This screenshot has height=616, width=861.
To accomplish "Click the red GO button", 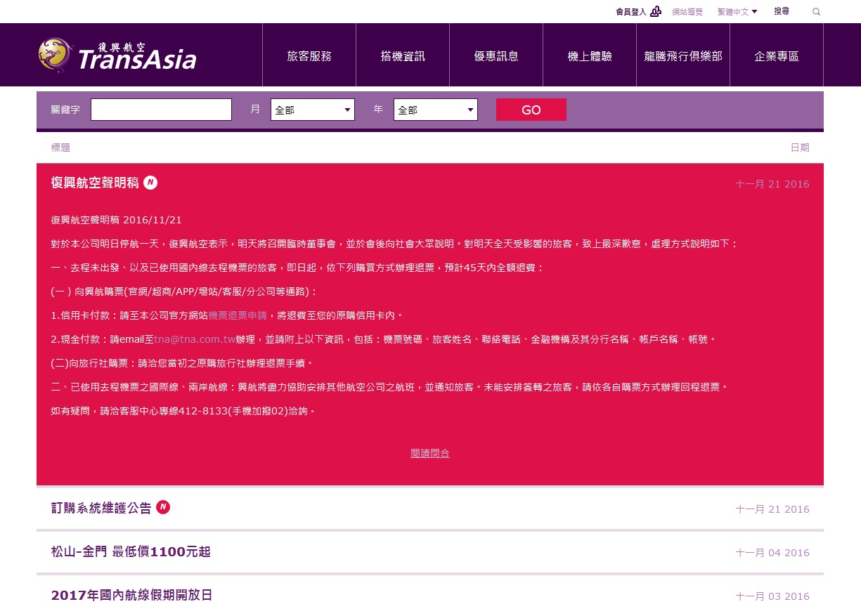I will (x=531, y=110).
